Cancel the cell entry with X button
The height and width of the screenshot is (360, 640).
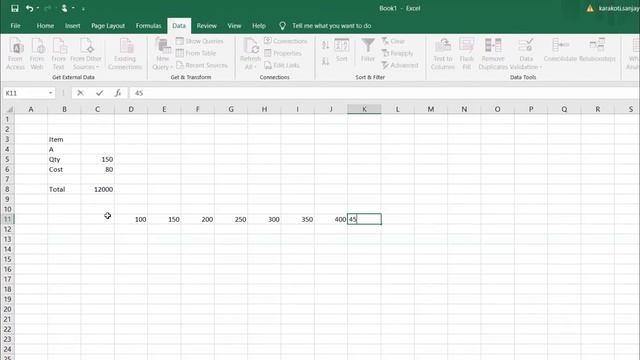[x=80, y=93]
